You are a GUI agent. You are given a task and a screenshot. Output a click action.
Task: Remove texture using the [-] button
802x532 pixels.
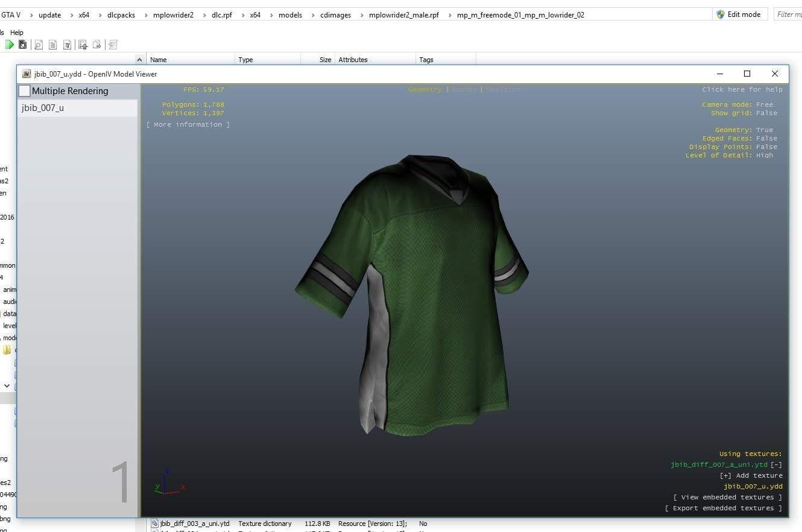776,464
